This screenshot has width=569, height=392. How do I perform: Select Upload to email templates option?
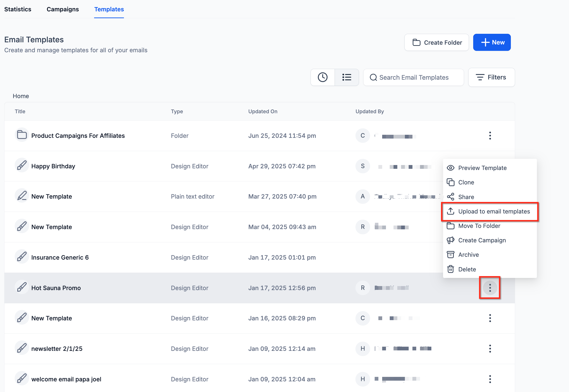(x=494, y=211)
